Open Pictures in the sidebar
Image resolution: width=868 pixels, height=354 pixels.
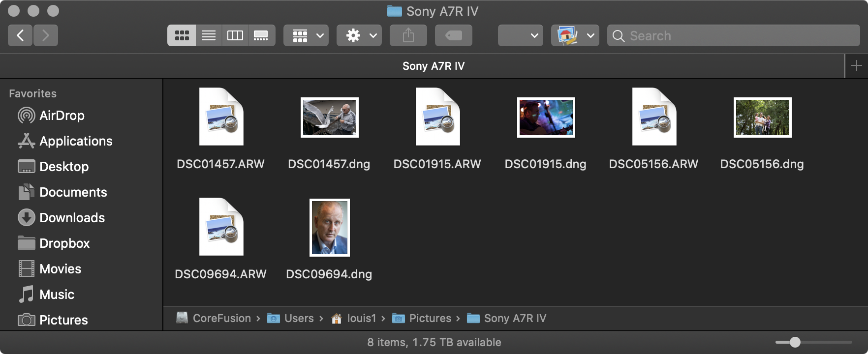coord(53,320)
